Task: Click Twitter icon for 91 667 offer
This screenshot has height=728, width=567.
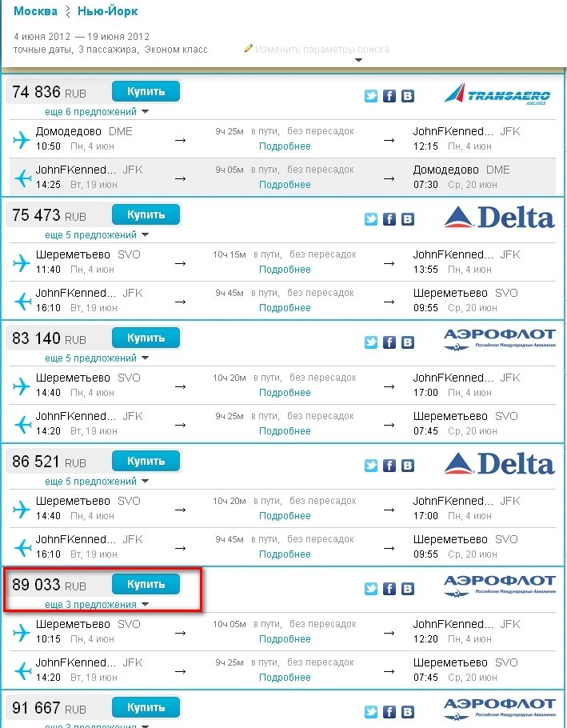Action: [x=371, y=712]
